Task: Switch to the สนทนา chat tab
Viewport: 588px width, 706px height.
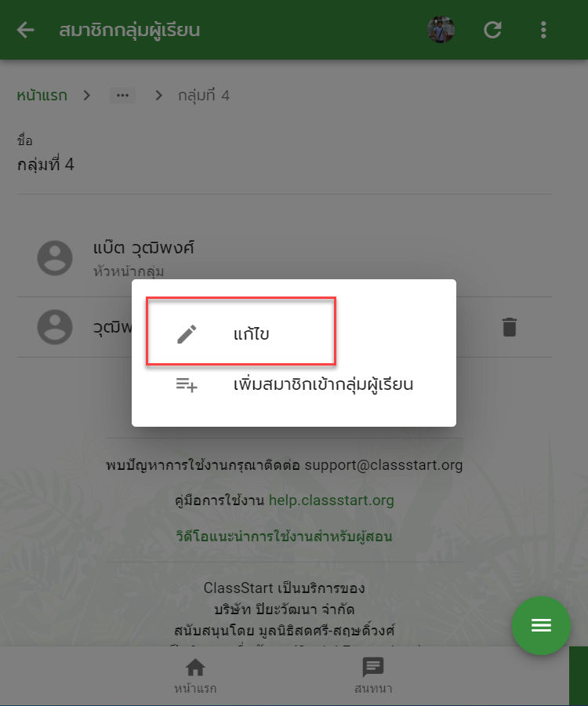Action: (373, 675)
